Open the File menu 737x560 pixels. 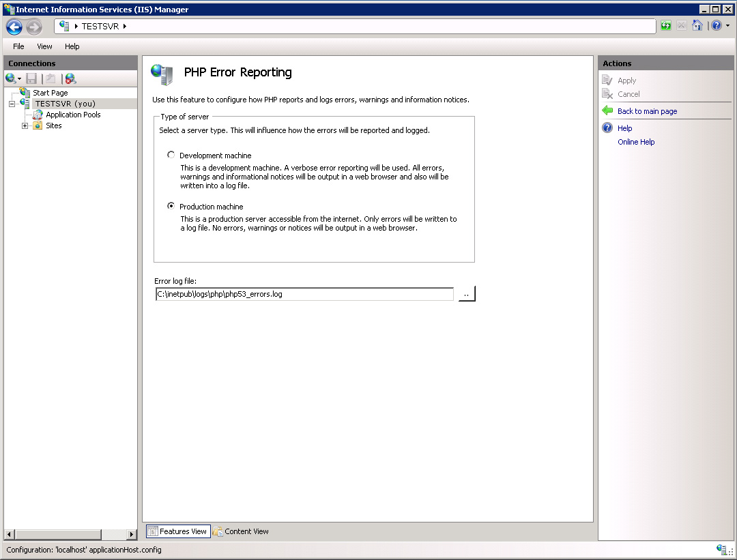coord(18,46)
